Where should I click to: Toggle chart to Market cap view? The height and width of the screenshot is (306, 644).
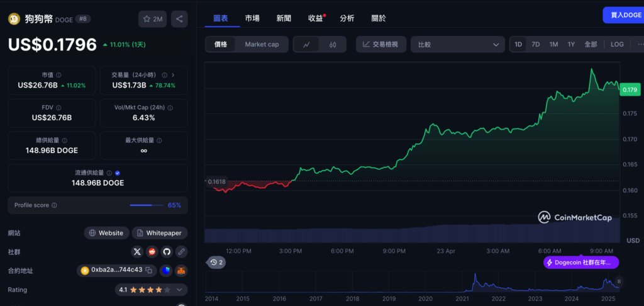262,45
